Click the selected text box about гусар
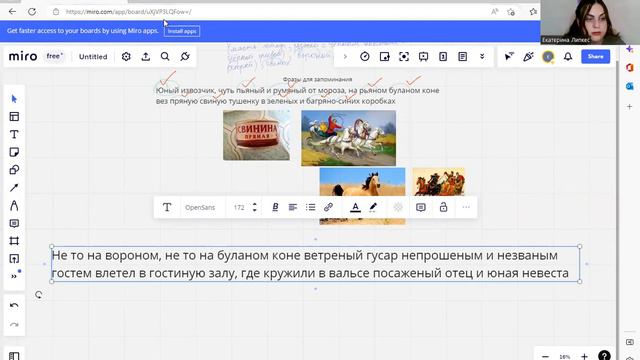Viewport: 640px width, 360px height. [315, 264]
